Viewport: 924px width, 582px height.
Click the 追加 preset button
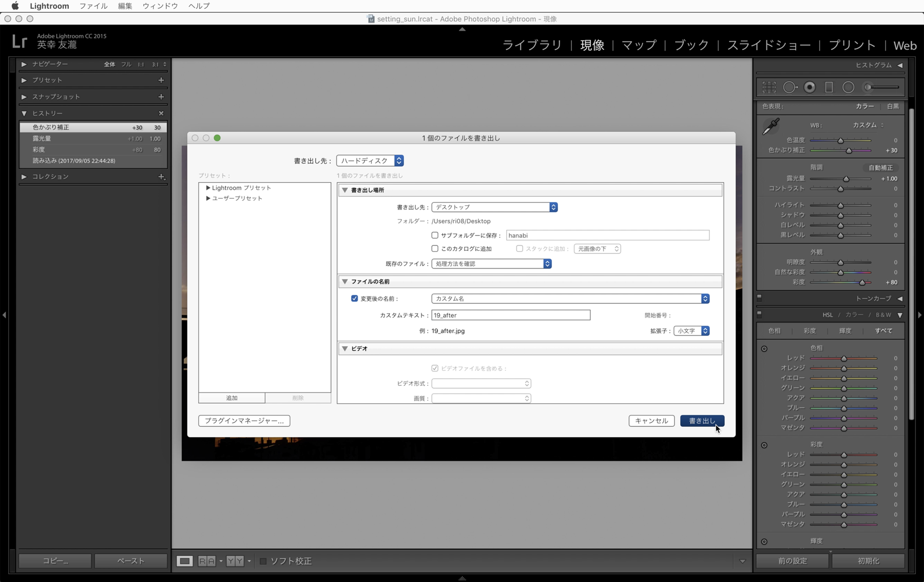coord(232,398)
